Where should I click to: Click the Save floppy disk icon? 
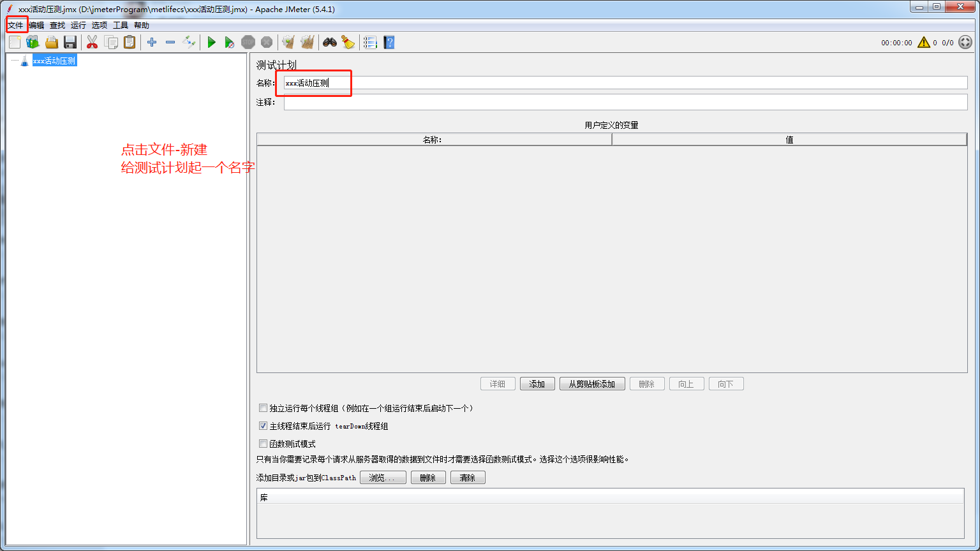[70, 42]
